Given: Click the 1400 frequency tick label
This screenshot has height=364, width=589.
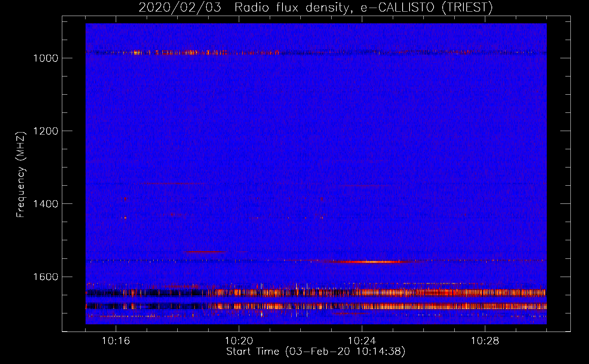Looking at the screenshot, I should click(46, 204).
